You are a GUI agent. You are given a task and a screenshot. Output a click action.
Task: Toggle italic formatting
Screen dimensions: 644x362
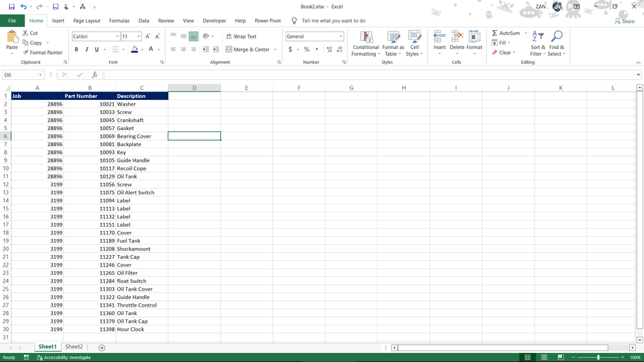pos(86,49)
